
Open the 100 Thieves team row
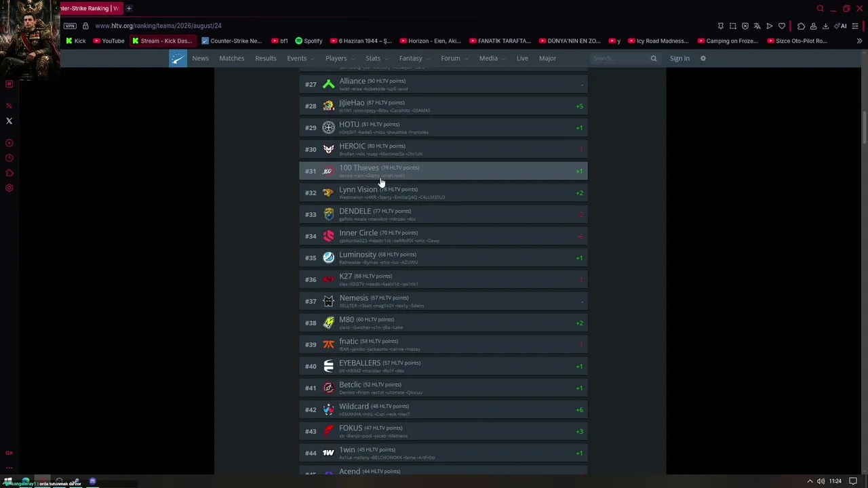(x=443, y=171)
